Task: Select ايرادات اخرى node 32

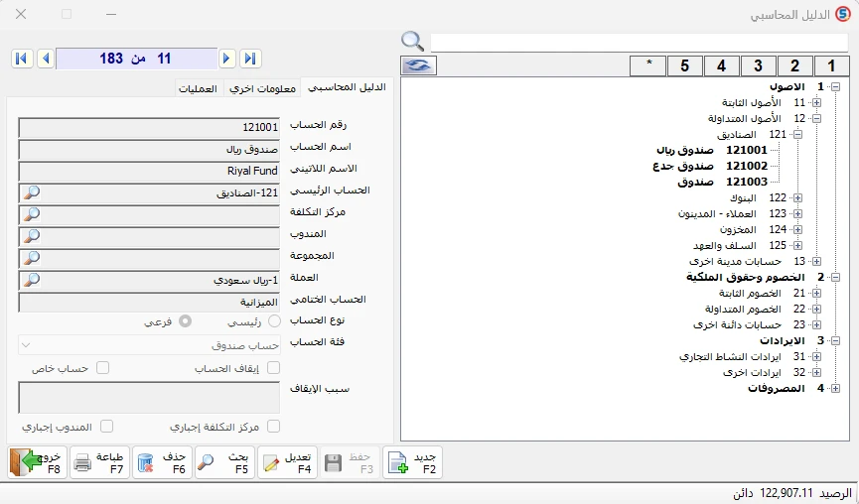Action: 765,373
